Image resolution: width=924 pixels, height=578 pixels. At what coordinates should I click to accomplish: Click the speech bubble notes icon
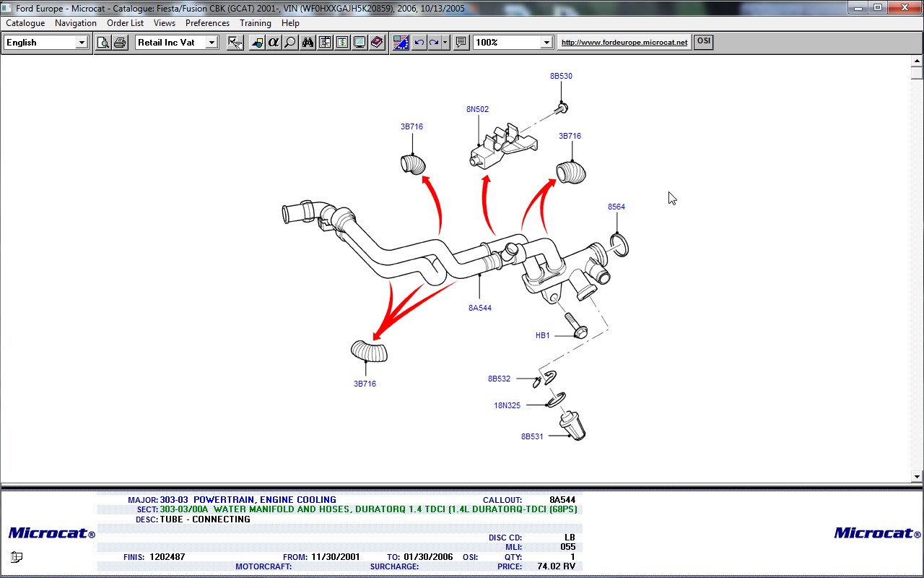[461, 43]
